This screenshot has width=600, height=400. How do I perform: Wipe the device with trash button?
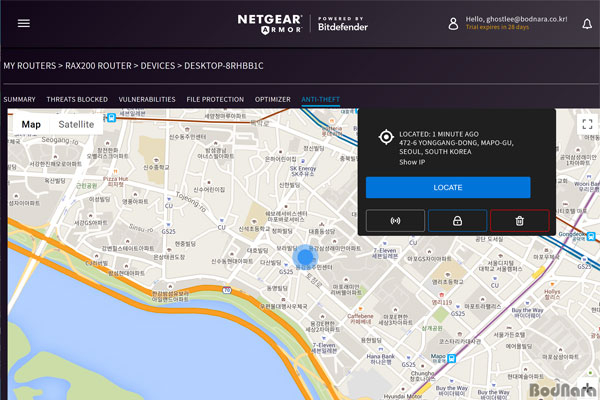(x=520, y=220)
